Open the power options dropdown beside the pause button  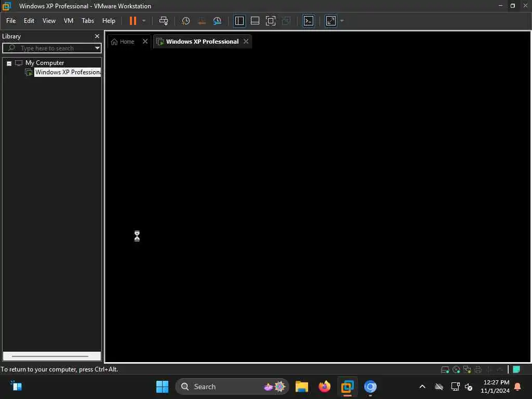click(x=144, y=21)
